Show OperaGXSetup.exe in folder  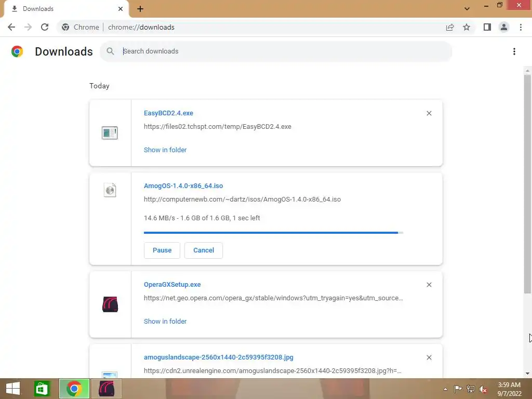165,321
